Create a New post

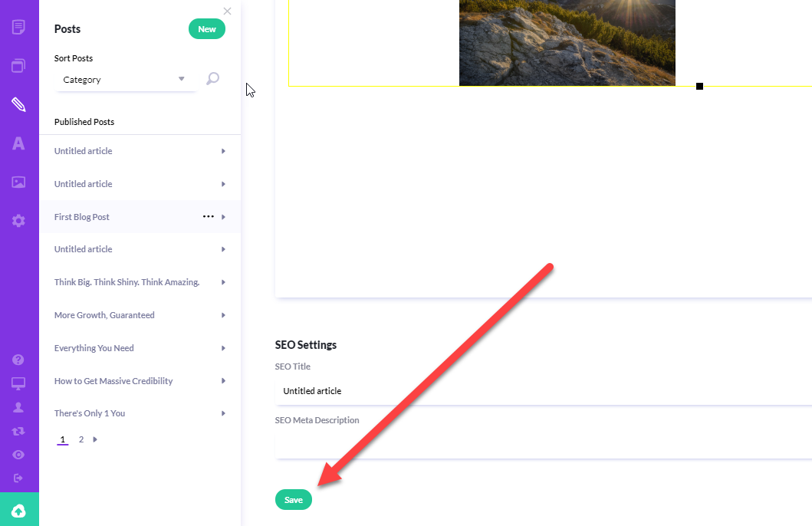[206, 29]
